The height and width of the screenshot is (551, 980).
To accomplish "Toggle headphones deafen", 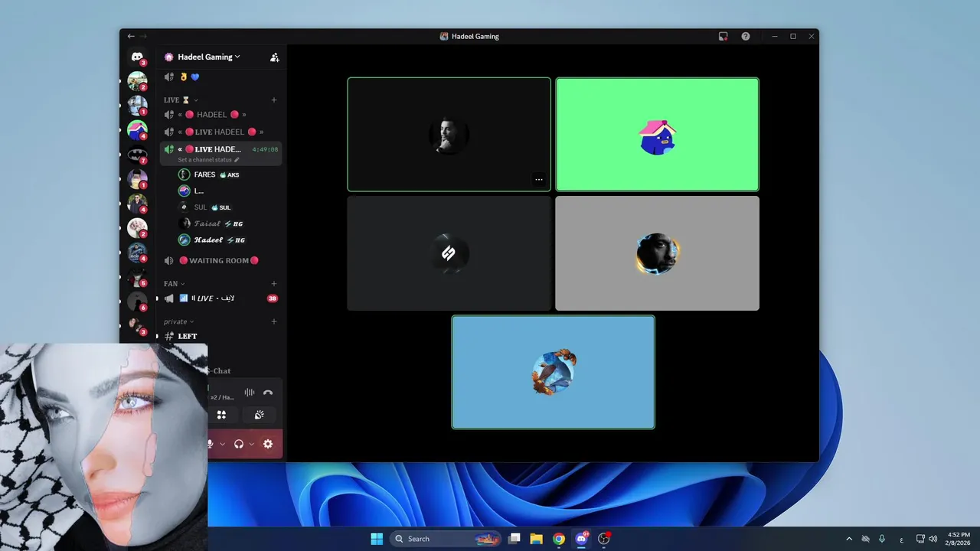I will click(x=239, y=444).
